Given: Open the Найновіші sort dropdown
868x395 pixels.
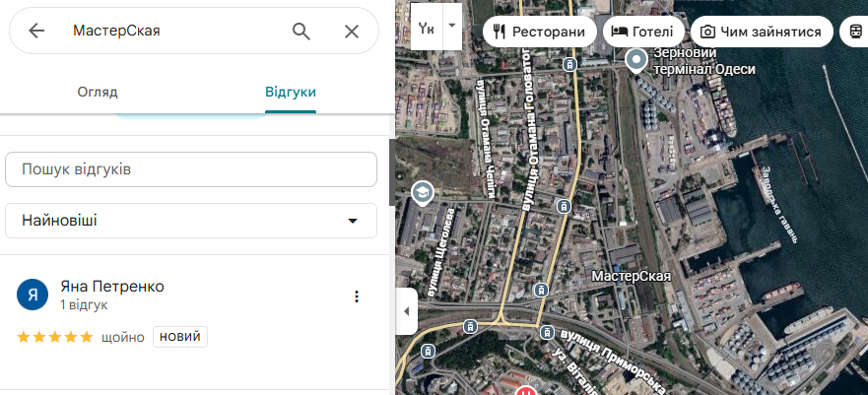Looking at the screenshot, I should pyautogui.click(x=191, y=221).
